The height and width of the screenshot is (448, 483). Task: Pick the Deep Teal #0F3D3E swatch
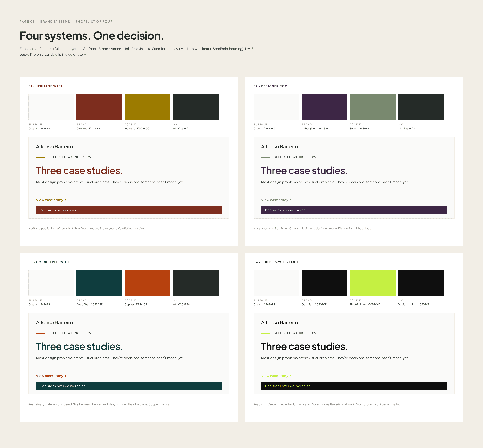(x=99, y=283)
